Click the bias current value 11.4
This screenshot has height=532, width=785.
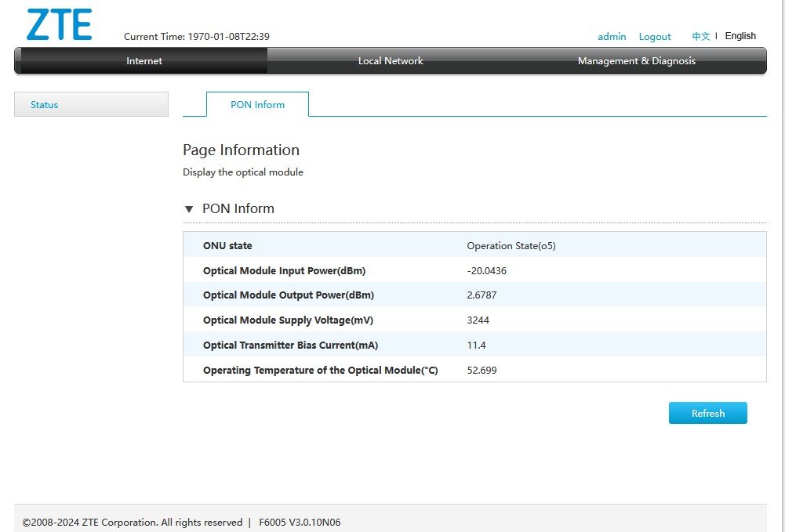click(476, 346)
